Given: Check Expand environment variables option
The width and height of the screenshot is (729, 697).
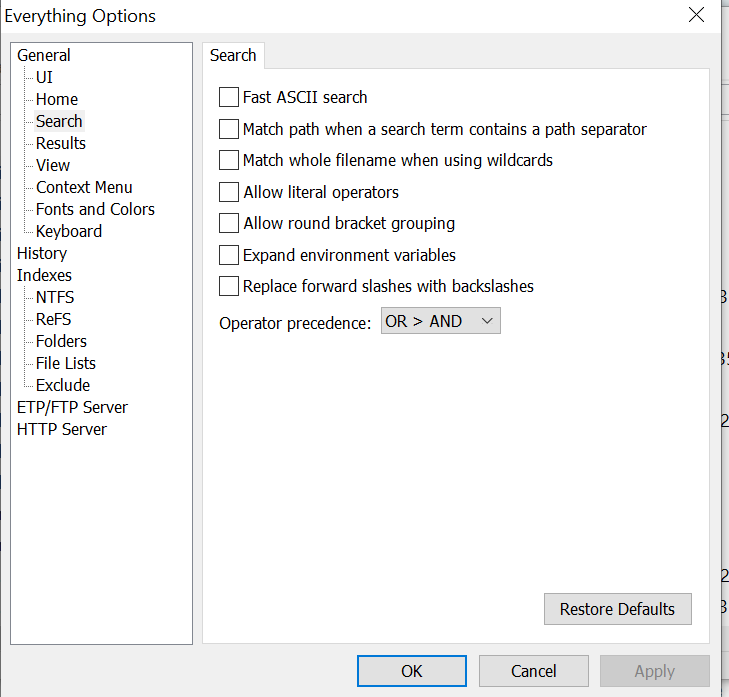Looking at the screenshot, I should pos(229,255).
